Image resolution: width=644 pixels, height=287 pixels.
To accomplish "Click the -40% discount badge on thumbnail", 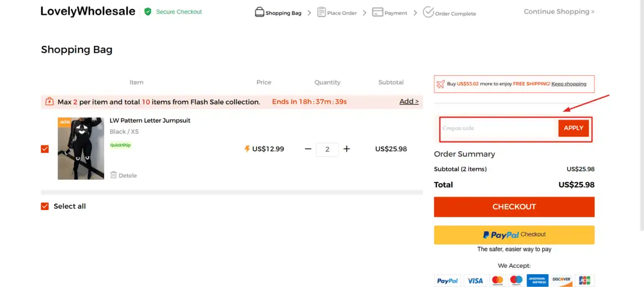I will click(64, 122).
